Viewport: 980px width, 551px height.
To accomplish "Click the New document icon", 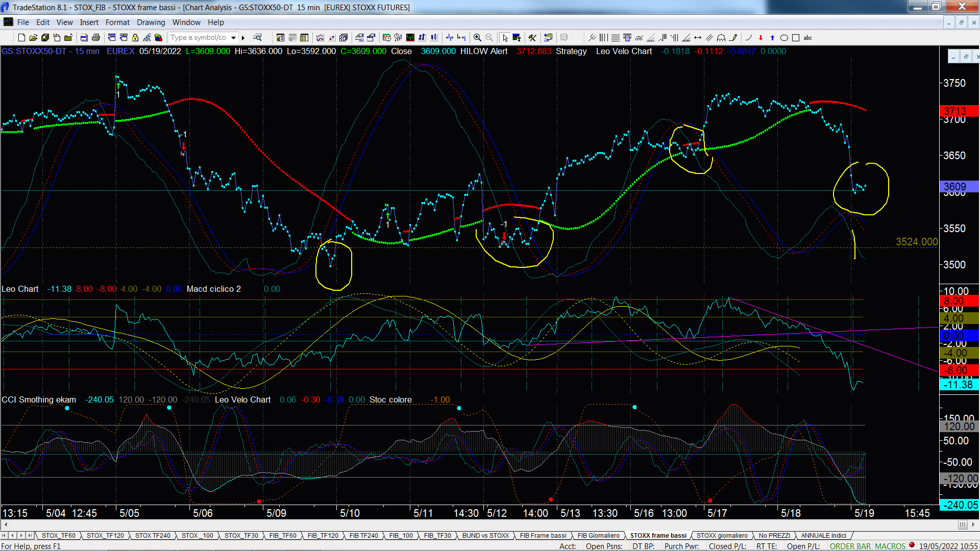I will pos(21,38).
